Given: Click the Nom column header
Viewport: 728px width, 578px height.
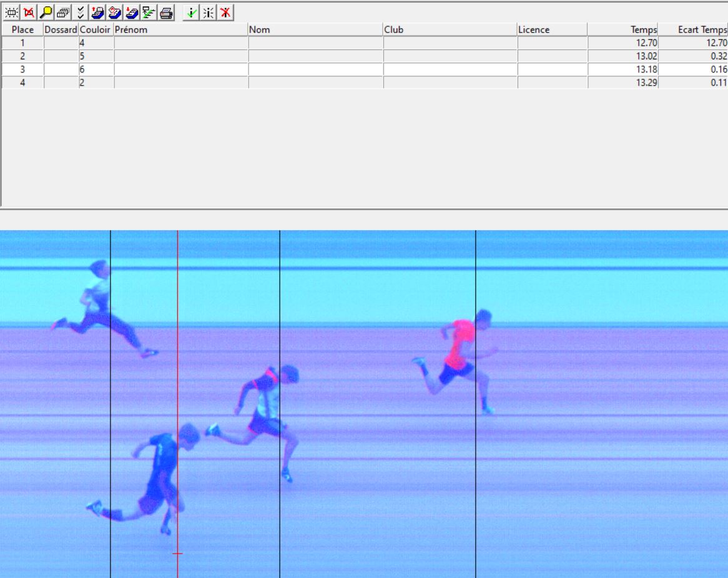Looking at the screenshot, I should tap(315, 30).
